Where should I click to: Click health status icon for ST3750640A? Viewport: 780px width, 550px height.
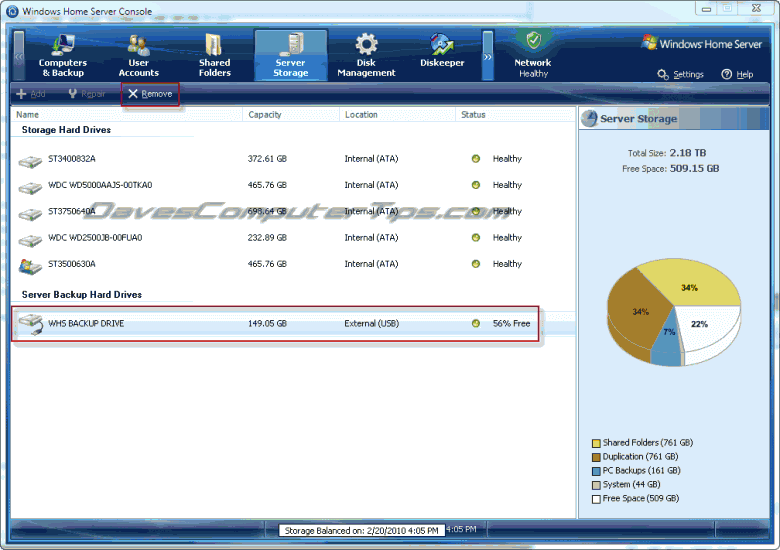476,211
